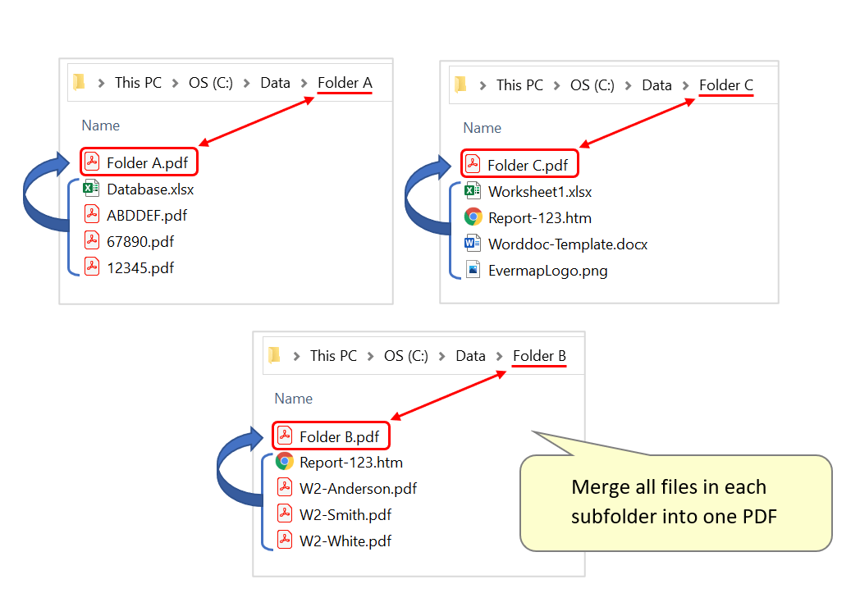Expand the chevron just before Folder C in breadcrumb
Image resolution: width=860 pixels, height=616 pixels.
(686, 85)
